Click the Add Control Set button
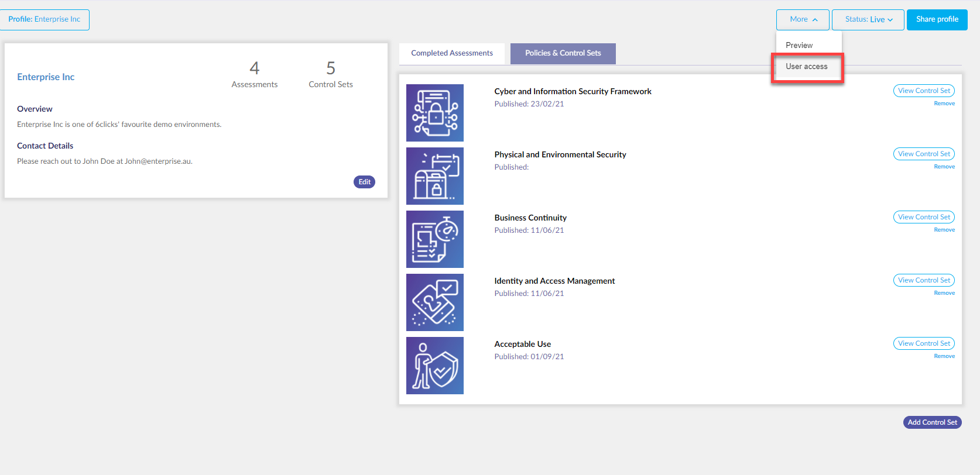This screenshot has width=980, height=475. tap(933, 422)
